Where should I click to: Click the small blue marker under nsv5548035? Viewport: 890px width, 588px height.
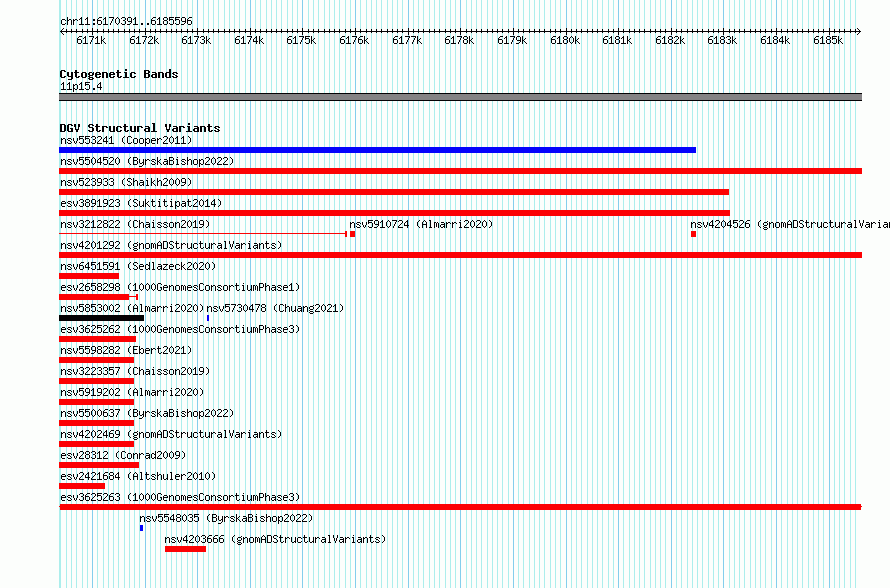tap(141, 528)
